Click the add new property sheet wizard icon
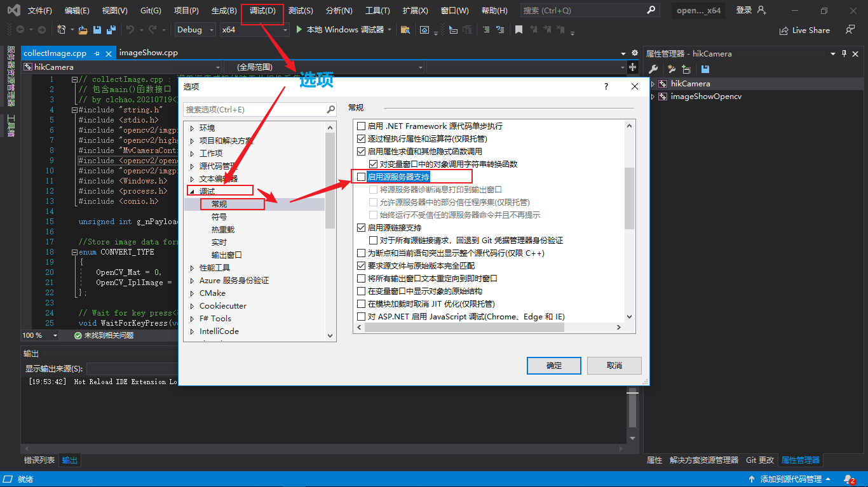The width and height of the screenshot is (868, 487). coord(671,69)
